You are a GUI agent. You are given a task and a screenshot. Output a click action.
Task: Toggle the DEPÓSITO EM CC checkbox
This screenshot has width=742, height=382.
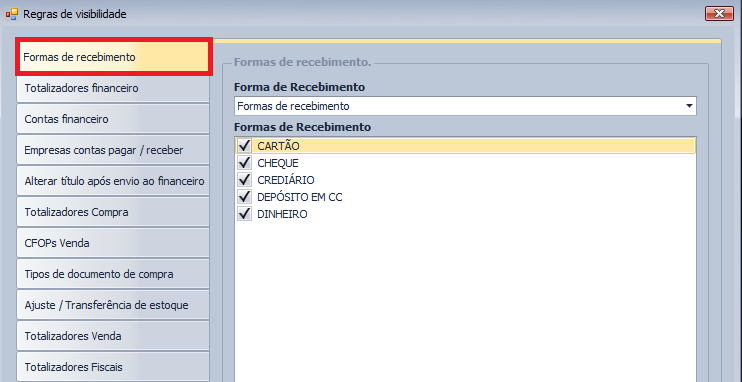point(245,197)
